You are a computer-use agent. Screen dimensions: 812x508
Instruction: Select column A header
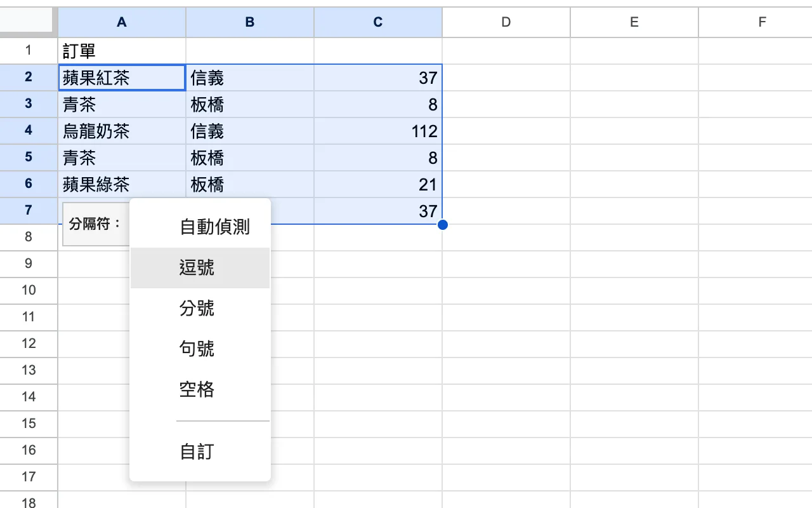(x=122, y=22)
